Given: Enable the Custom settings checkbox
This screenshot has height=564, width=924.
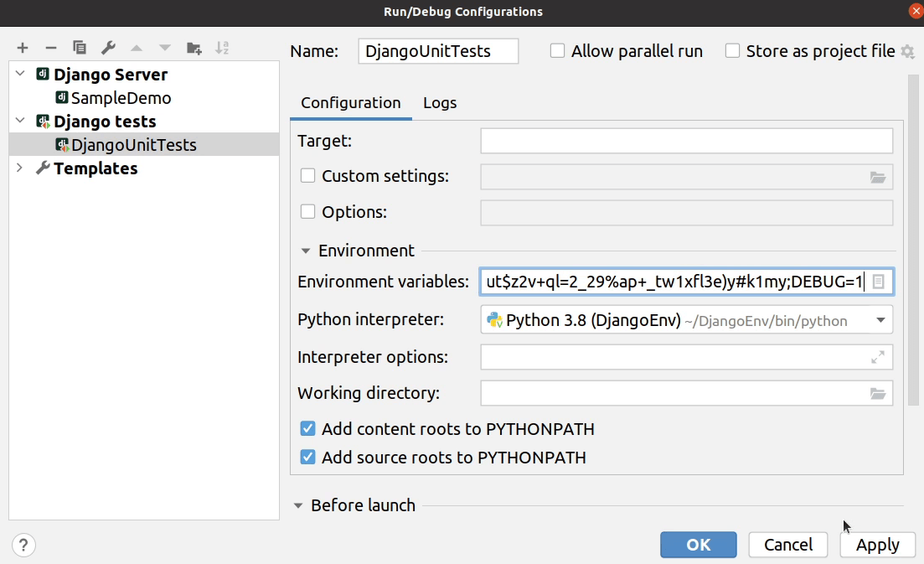Looking at the screenshot, I should pos(307,176).
